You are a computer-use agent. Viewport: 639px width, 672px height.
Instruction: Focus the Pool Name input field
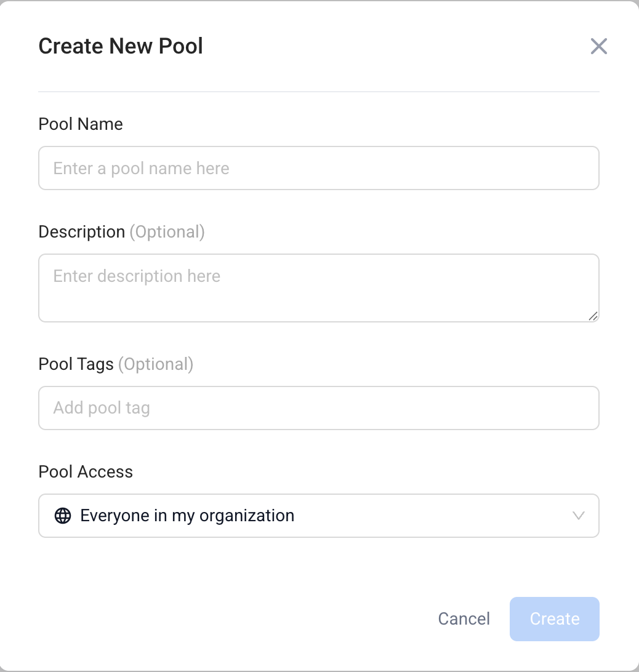point(319,168)
